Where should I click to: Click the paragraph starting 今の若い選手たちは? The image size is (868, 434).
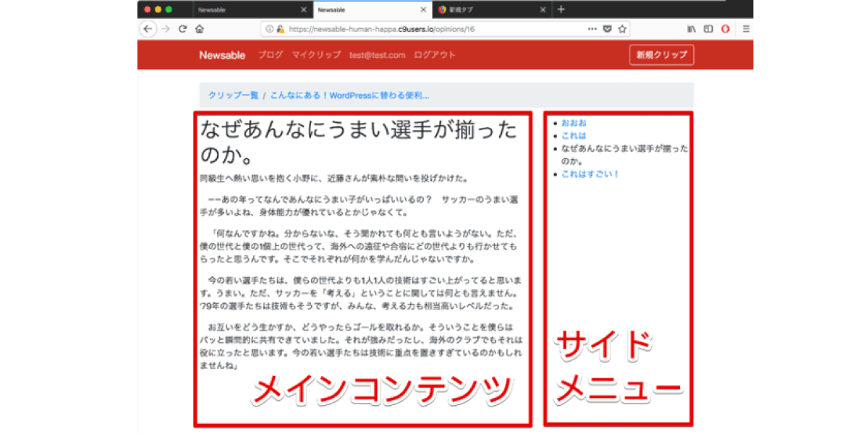click(360, 293)
